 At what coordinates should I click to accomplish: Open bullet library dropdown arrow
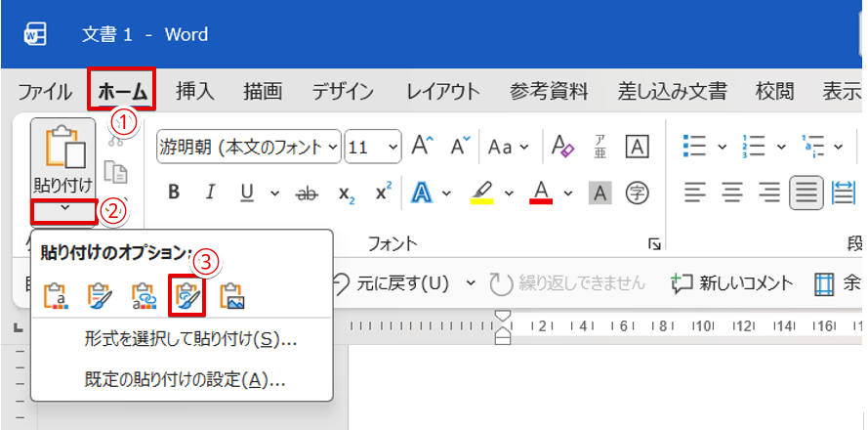coord(722,147)
